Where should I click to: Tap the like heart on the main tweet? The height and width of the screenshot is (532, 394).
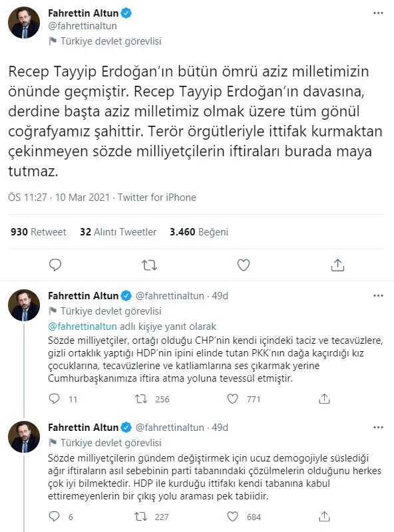tap(242, 264)
